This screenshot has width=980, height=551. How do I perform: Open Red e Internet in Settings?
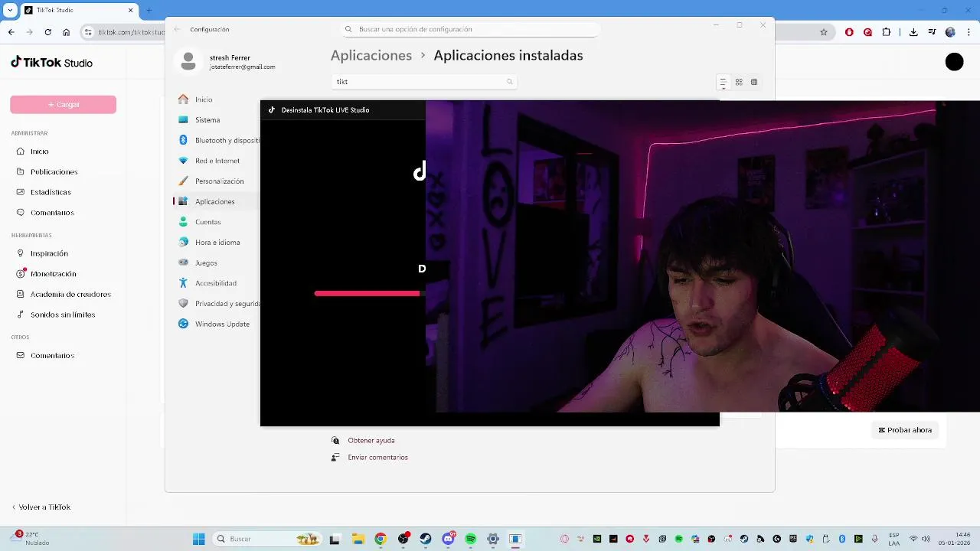click(x=217, y=161)
